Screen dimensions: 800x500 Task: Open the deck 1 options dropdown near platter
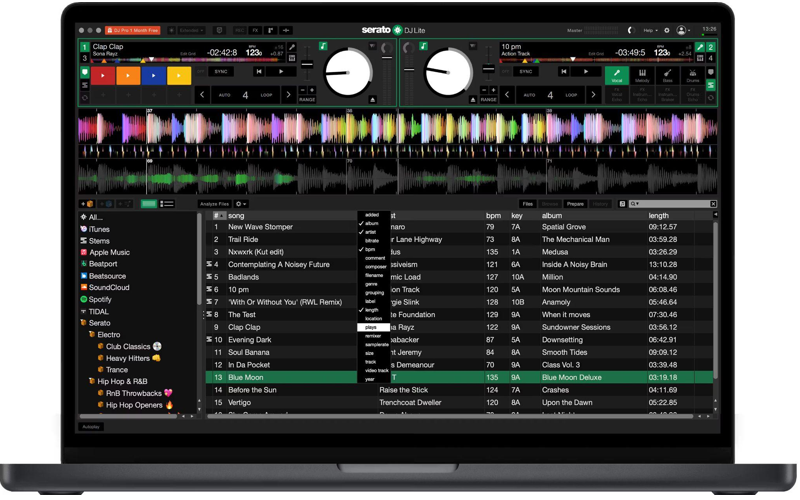click(372, 46)
